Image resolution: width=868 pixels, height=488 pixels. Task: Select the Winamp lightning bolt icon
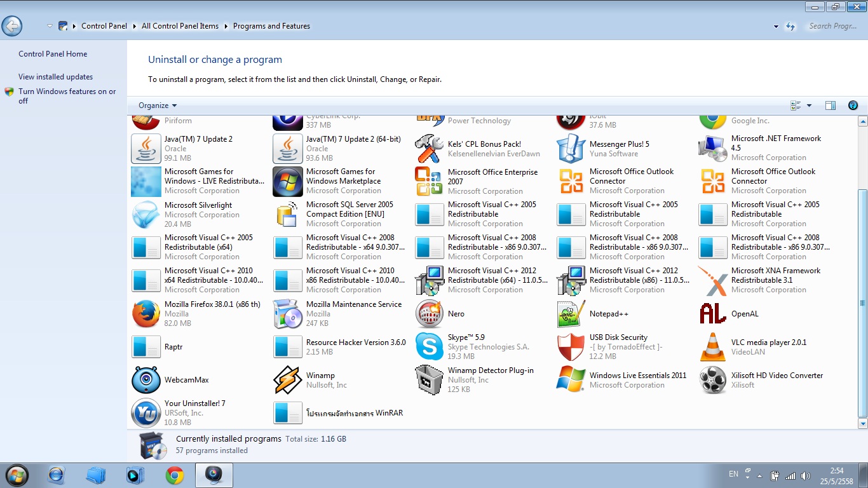pos(288,380)
